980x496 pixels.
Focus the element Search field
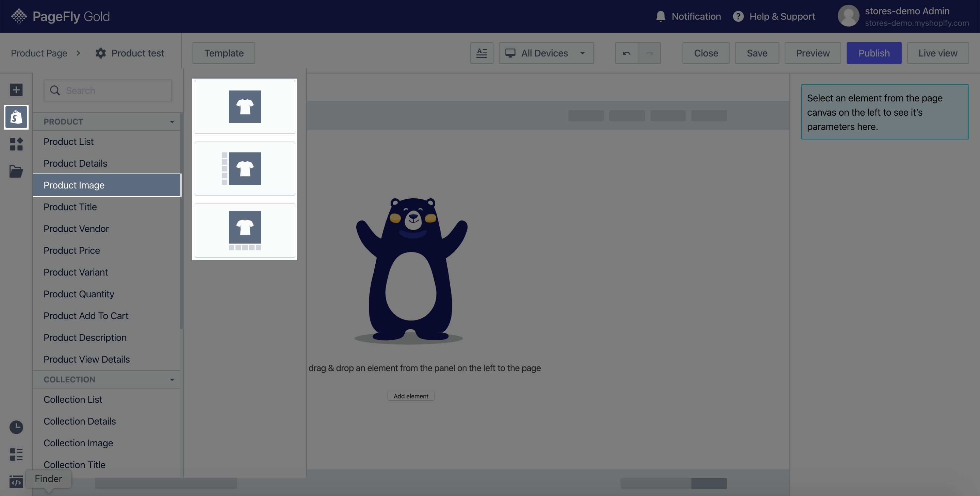[108, 90]
